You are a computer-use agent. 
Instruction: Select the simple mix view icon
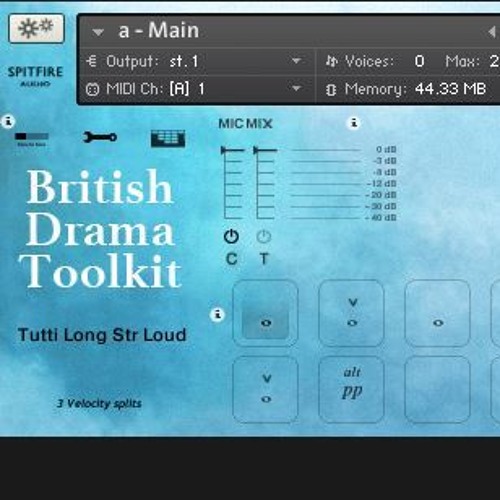tap(32, 139)
